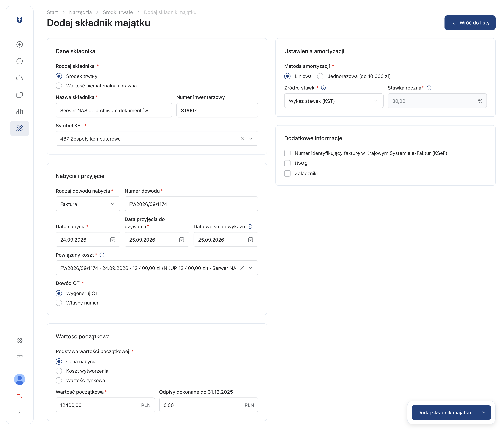
Task: Focus the Numer inwentarzowy field ST/007
Action: click(217, 110)
